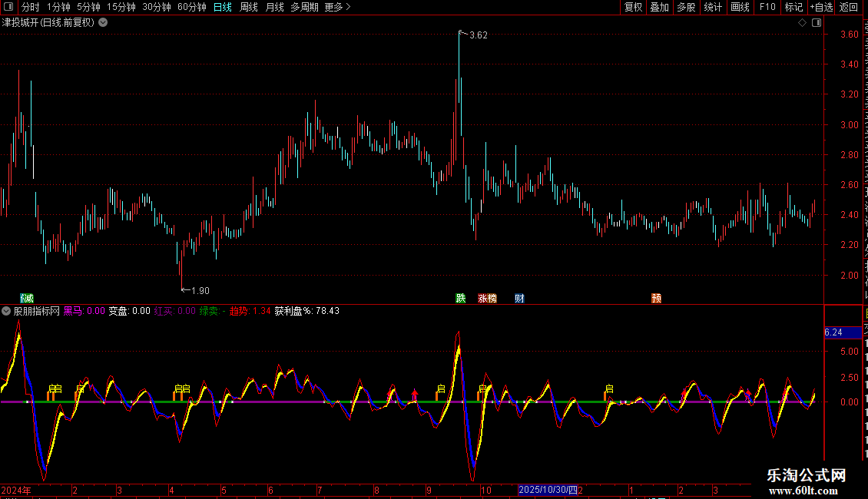Select the 5分钟 period tab
This screenshot has height=499, width=868.
[88, 7]
